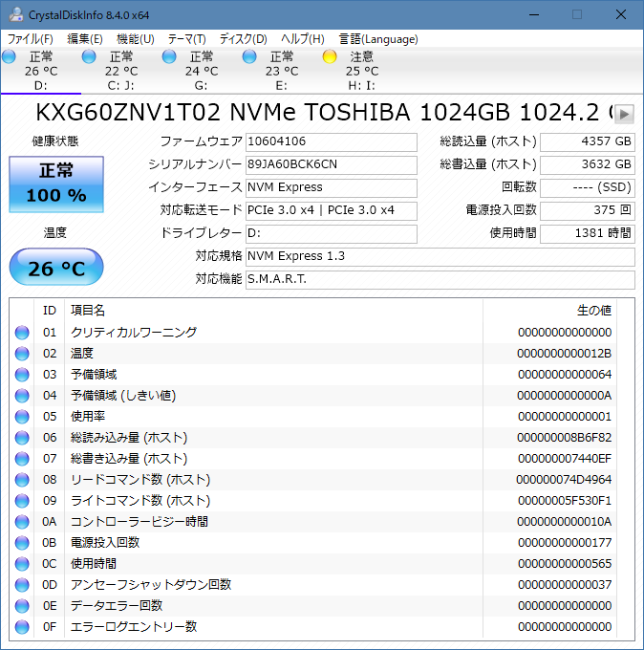The height and width of the screenshot is (650, 644).
Task: Click the CrystalDiskInfo app icon in title bar
Action: click(x=16, y=14)
